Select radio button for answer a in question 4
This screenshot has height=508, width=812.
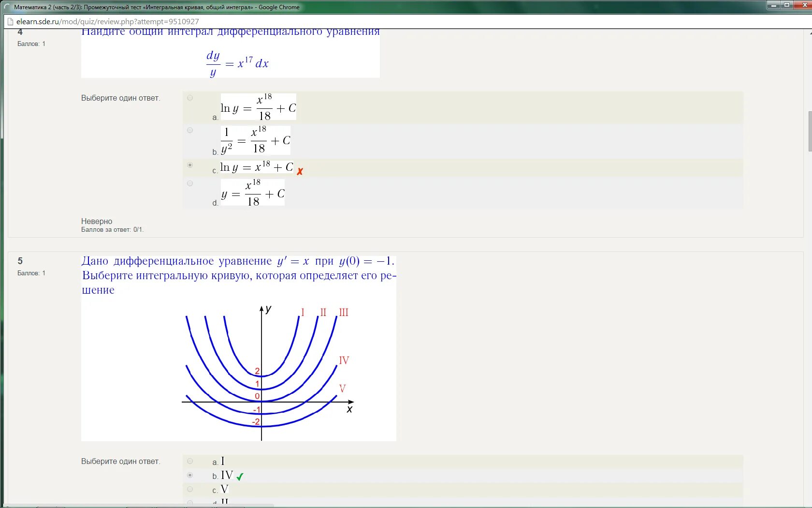[190, 98]
